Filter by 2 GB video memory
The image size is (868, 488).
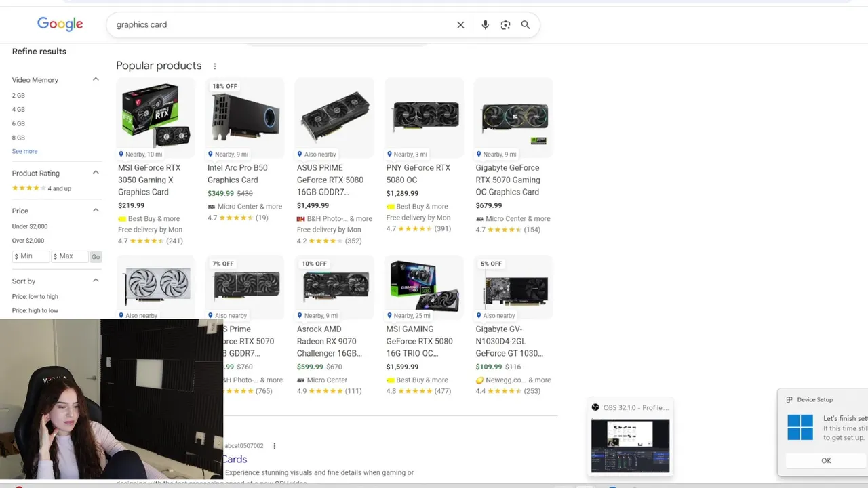pos(18,96)
